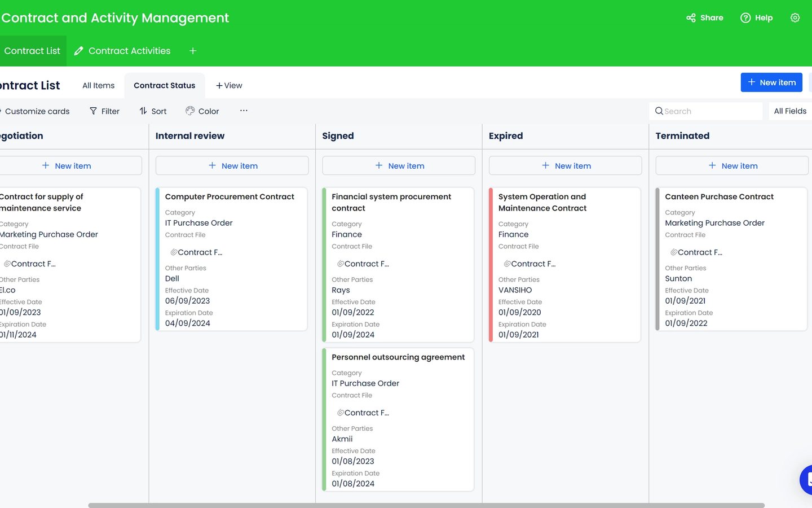Open Canteen Purchase Contract card title
This screenshot has width=812, height=508.
[x=719, y=196]
